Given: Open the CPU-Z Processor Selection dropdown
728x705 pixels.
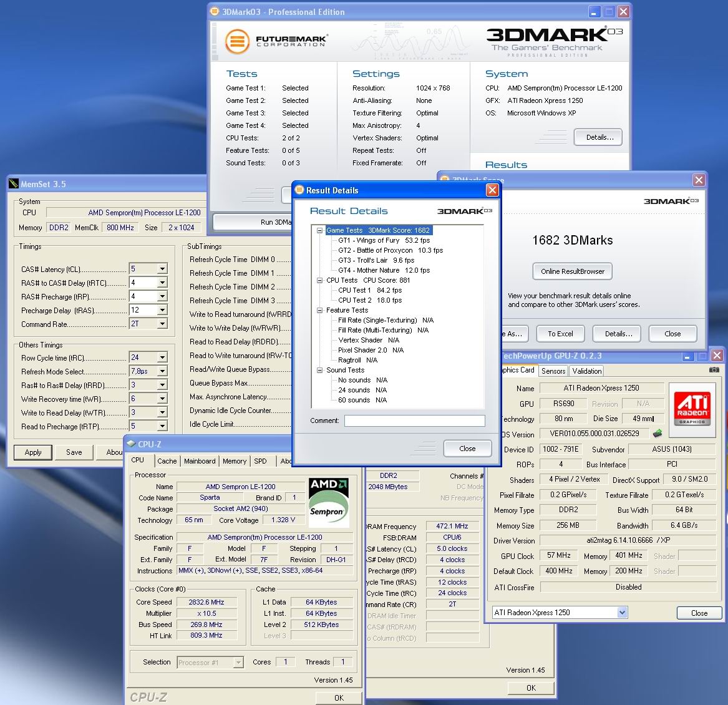Looking at the screenshot, I should pos(238,663).
